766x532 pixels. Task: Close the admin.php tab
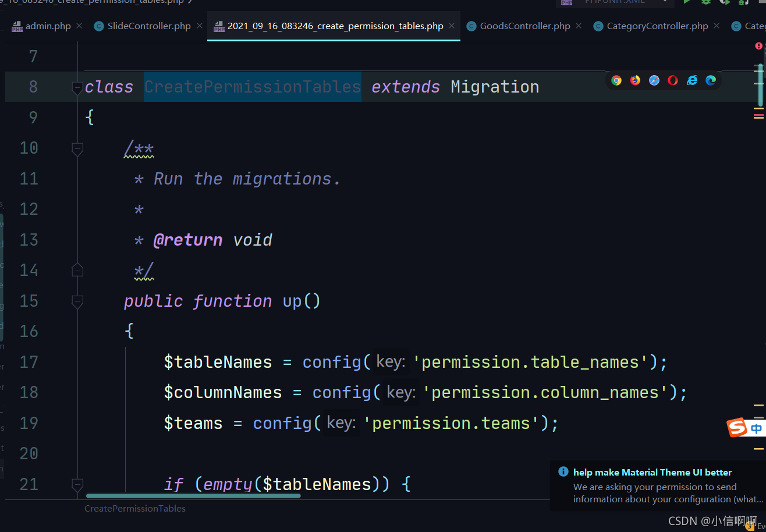coord(79,26)
